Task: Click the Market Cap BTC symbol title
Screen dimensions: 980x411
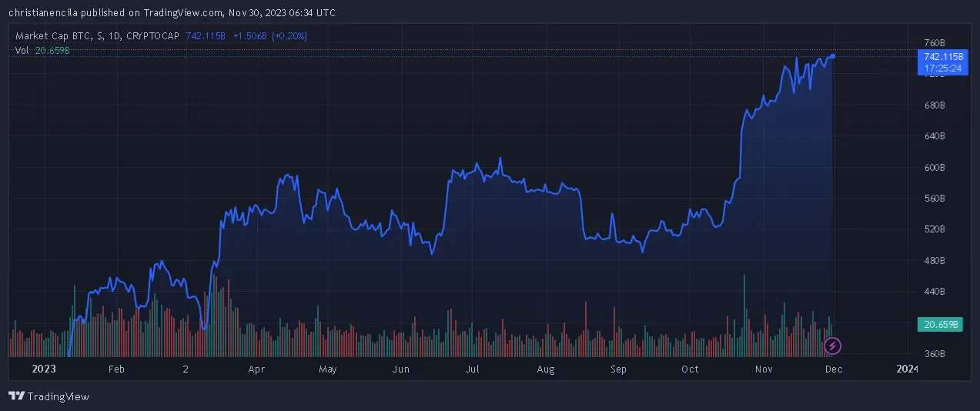Action: pyautogui.click(x=97, y=35)
